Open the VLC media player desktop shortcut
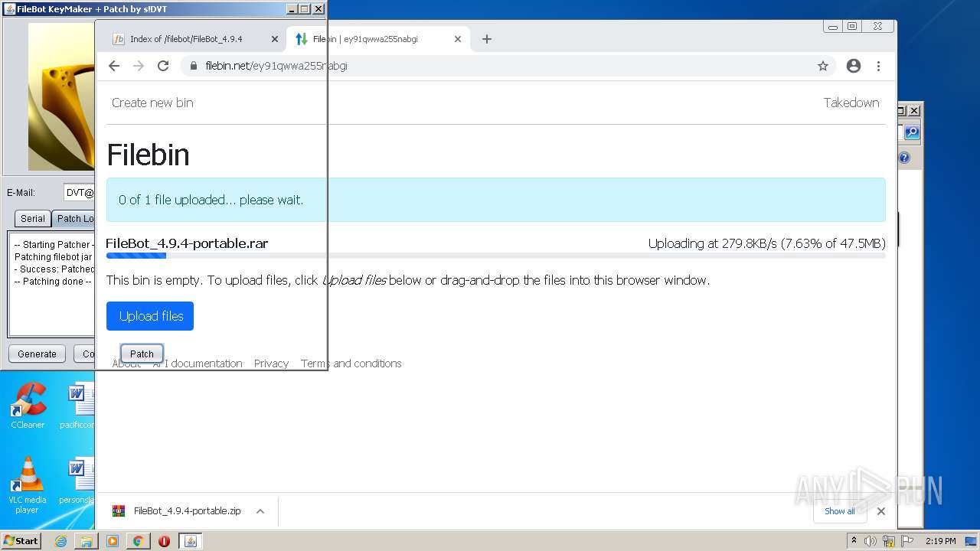This screenshot has height=551, width=980. coord(28,486)
